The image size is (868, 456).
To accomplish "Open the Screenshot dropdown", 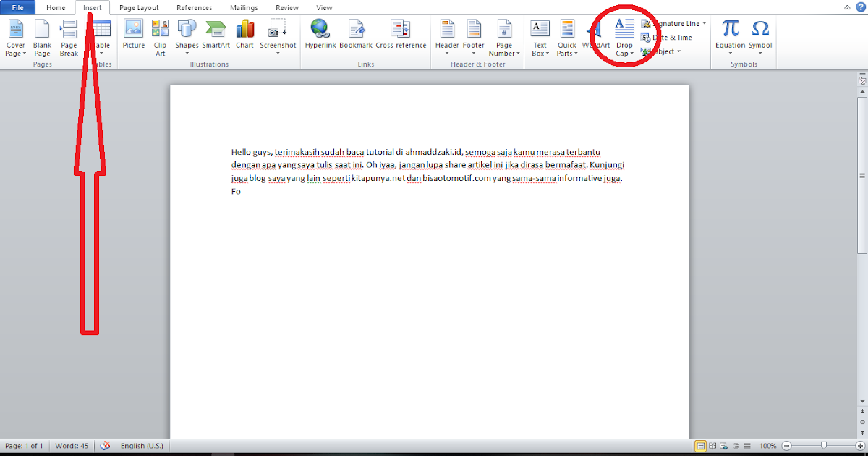I will pos(278,38).
